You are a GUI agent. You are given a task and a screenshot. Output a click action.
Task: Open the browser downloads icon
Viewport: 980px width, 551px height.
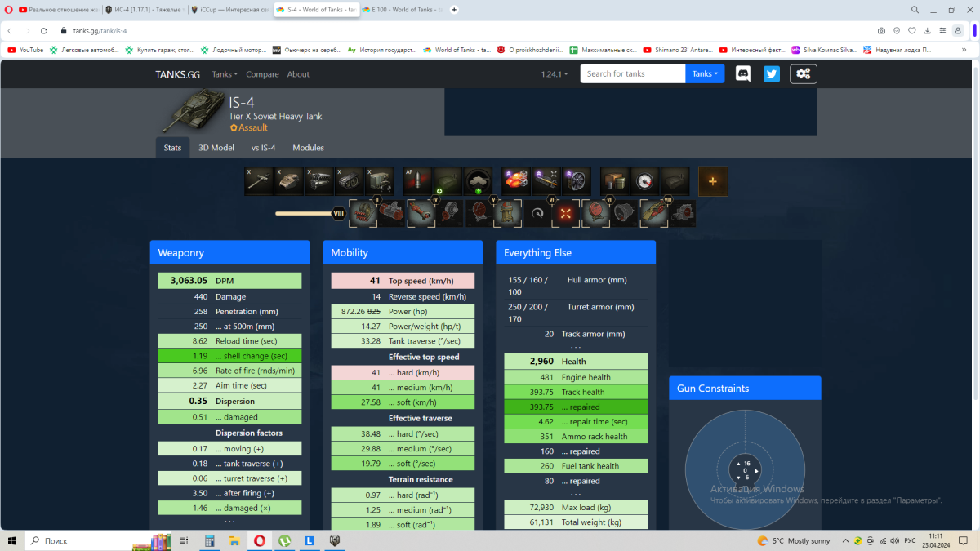(927, 30)
